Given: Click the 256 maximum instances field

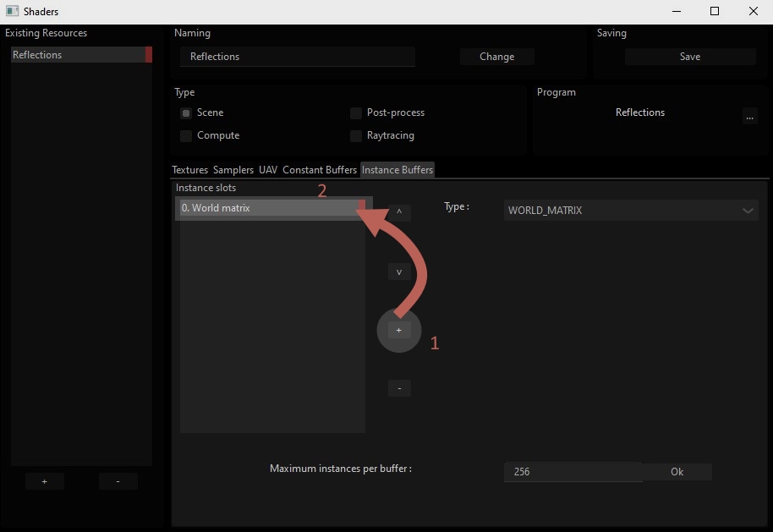Looking at the screenshot, I should [x=573, y=472].
